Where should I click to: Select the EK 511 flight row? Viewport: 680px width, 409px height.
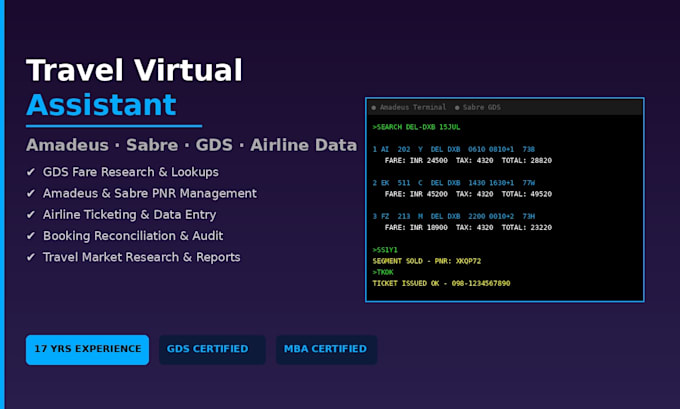pos(454,183)
